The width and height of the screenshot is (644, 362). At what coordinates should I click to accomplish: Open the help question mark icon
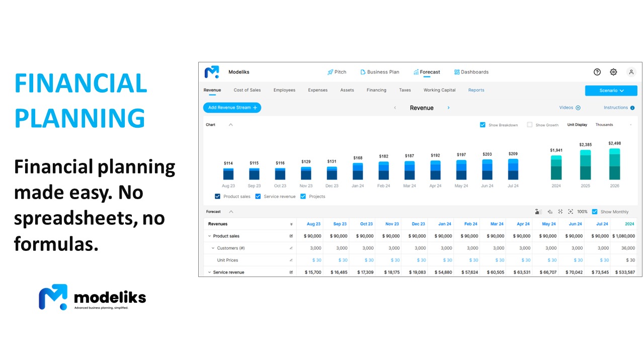597,72
